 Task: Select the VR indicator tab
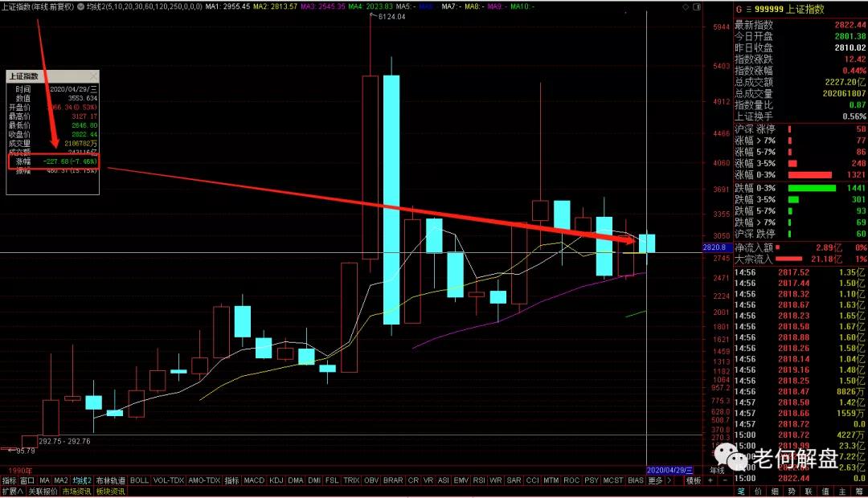pyautogui.click(x=428, y=480)
